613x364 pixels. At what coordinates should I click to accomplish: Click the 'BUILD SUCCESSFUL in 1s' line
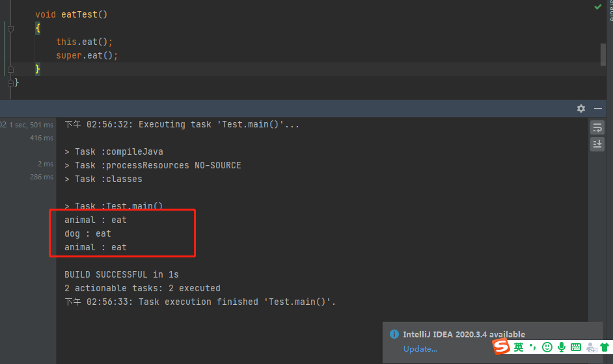[122, 274]
